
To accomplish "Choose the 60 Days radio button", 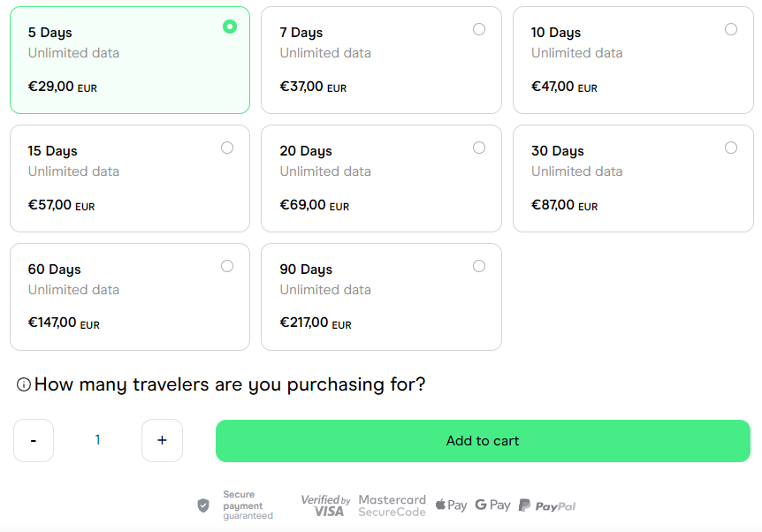I will [227, 266].
